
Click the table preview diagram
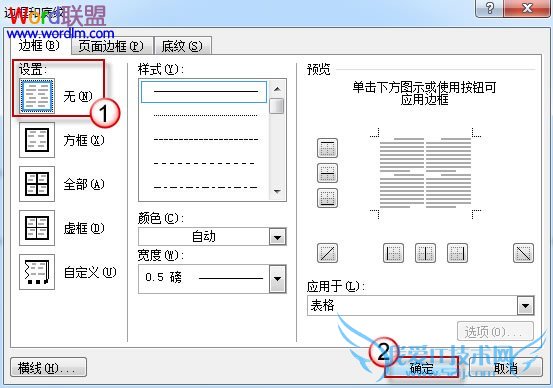425,173
